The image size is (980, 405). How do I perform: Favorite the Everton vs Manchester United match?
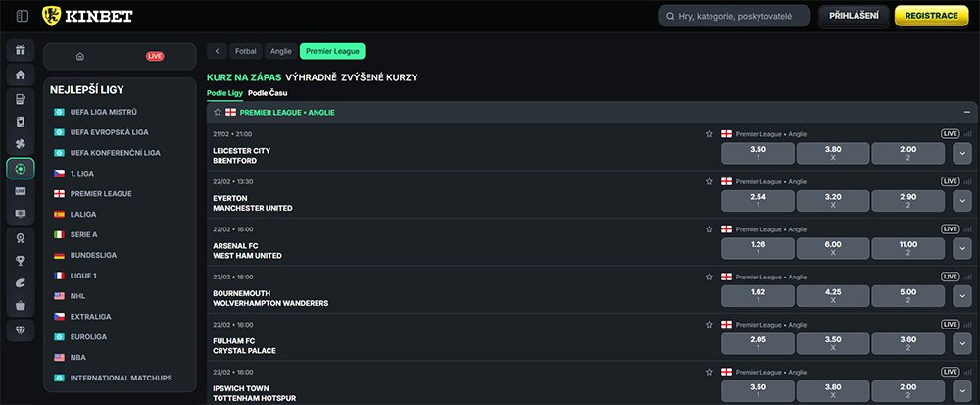[710, 181]
